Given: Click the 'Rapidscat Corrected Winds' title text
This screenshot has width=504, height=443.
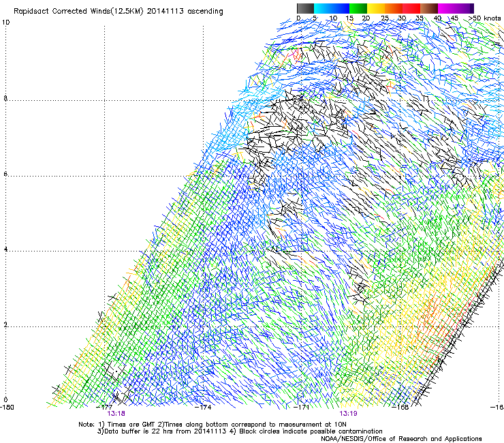Looking at the screenshot, I should pos(62,12).
